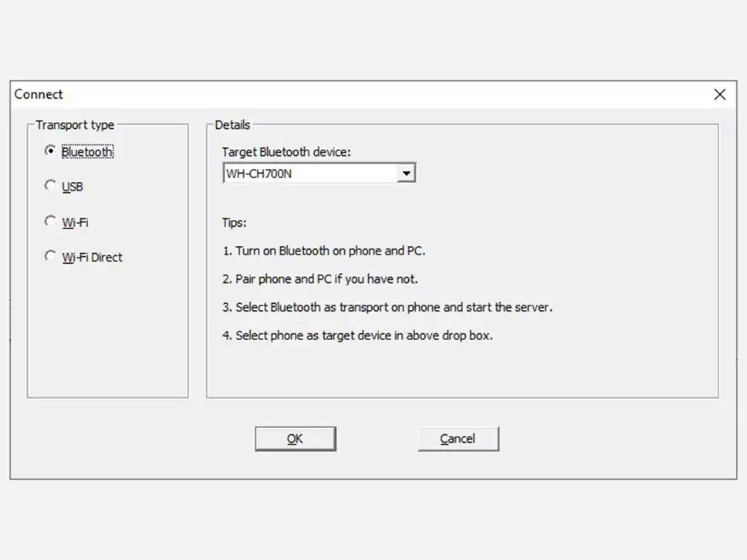Click the "Details" group label
This screenshot has height=560, width=747.
pyautogui.click(x=232, y=125)
